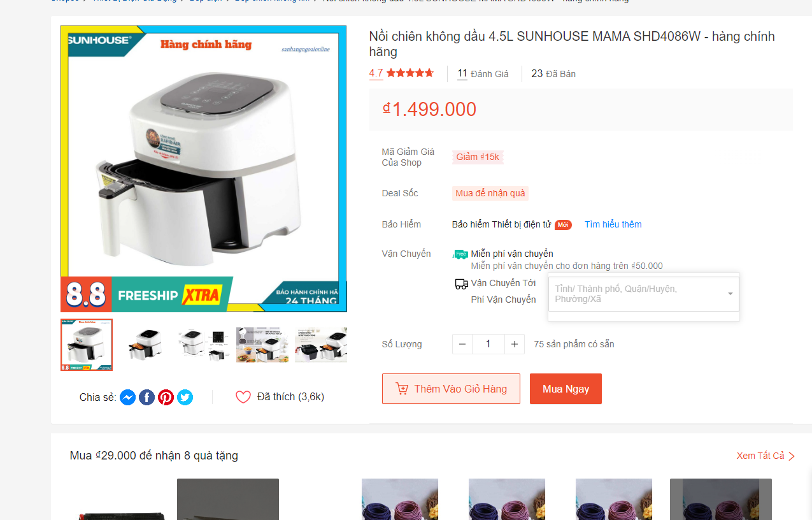The width and height of the screenshot is (812, 520).
Task: Click the free shipping truck icon
Action: (x=460, y=254)
